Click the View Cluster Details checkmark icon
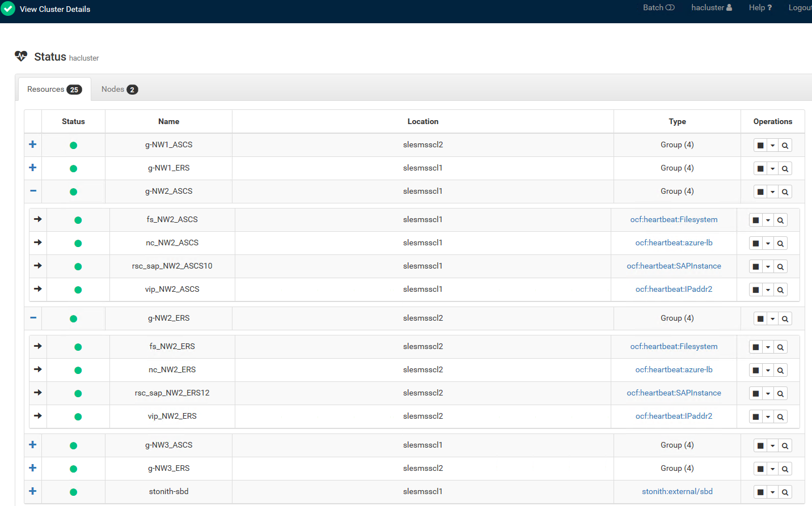The image size is (812, 506). pyautogui.click(x=8, y=9)
